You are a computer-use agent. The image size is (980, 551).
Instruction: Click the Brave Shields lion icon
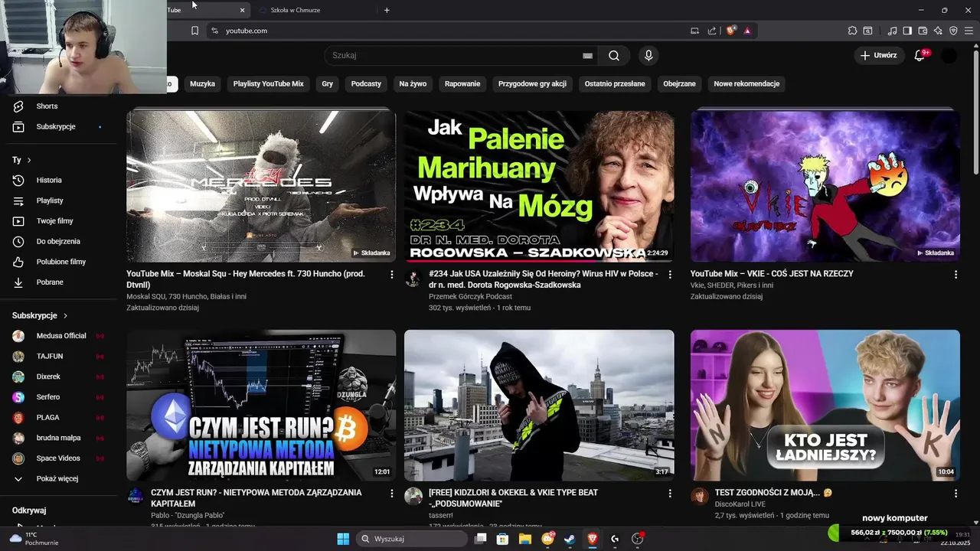[731, 31]
